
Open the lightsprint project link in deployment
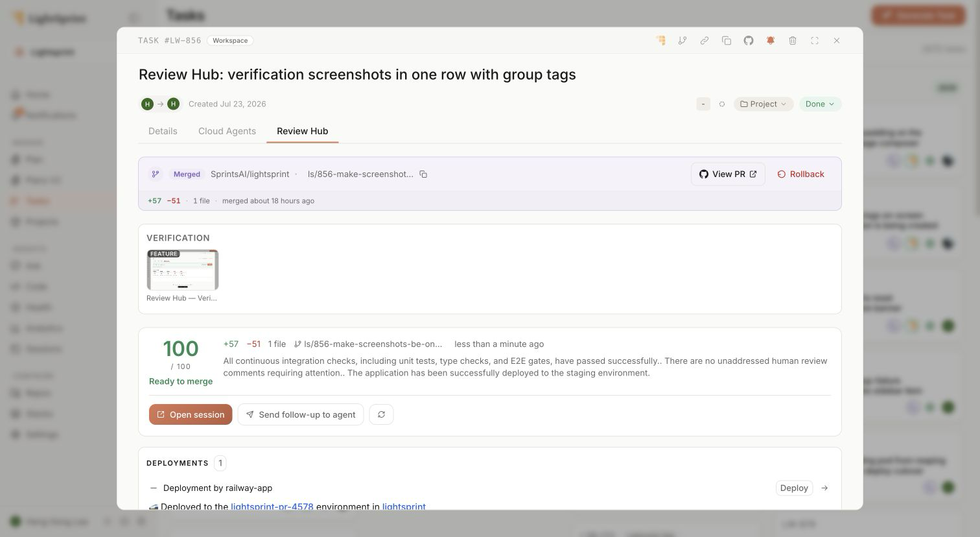coord(404,506)
